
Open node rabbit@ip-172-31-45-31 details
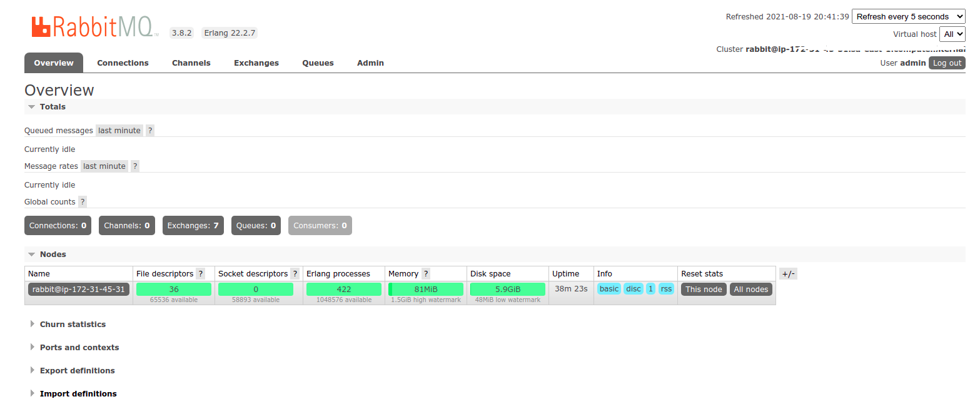click(x=79, y=289)
